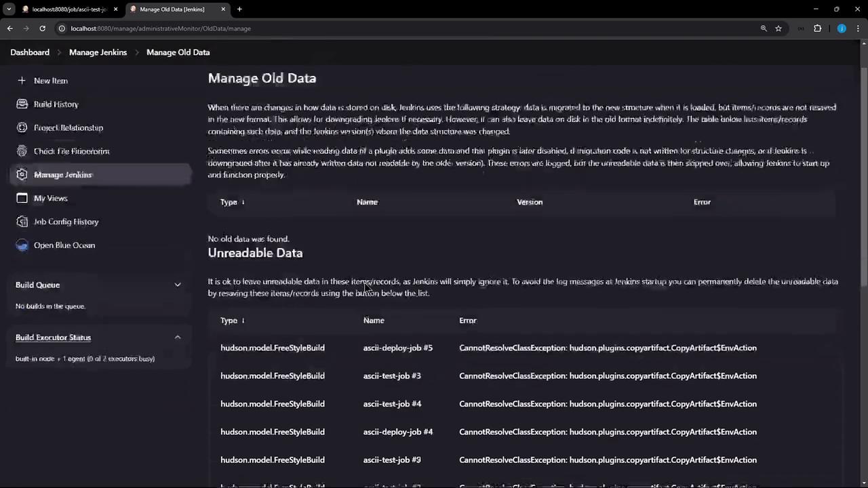Open My Views window icon
868x488 pixels.
click(x=22, y=198)
